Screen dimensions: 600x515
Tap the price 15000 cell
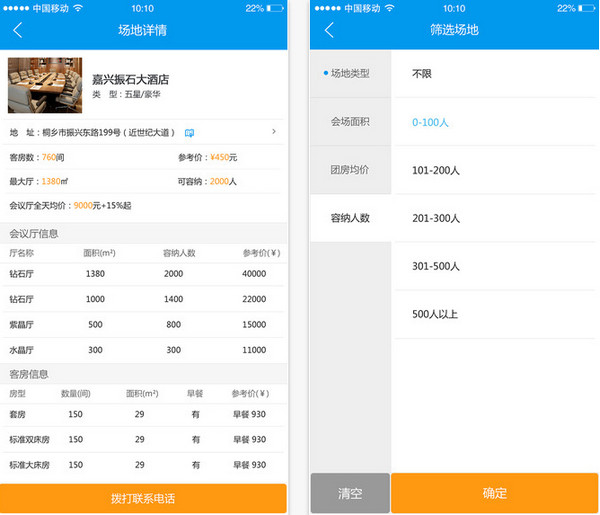[x=254, y=324]
